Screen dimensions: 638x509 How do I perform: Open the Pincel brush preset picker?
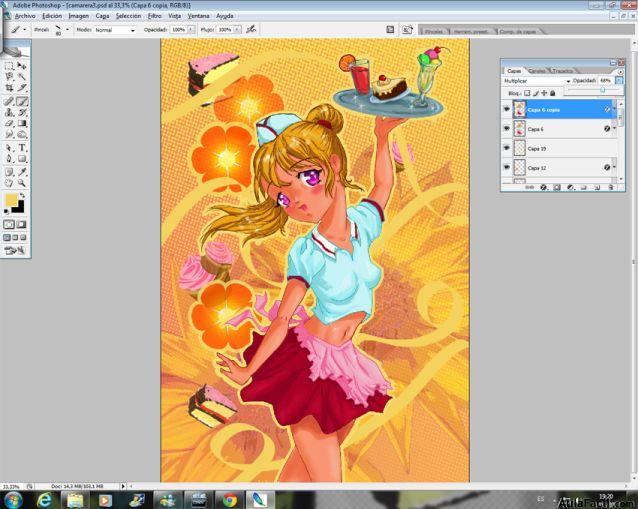pos(68,30)
